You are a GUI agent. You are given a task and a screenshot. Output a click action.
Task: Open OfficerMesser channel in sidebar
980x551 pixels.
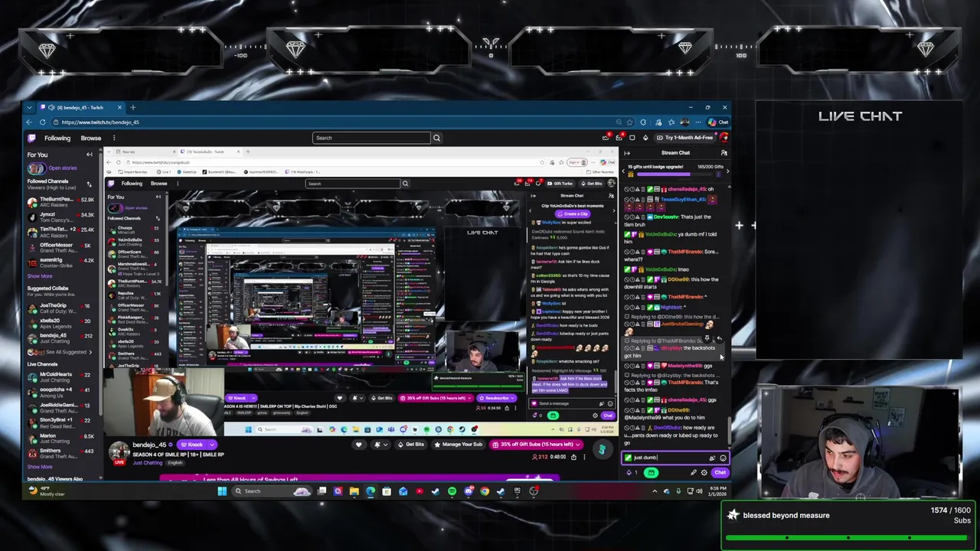60,248
